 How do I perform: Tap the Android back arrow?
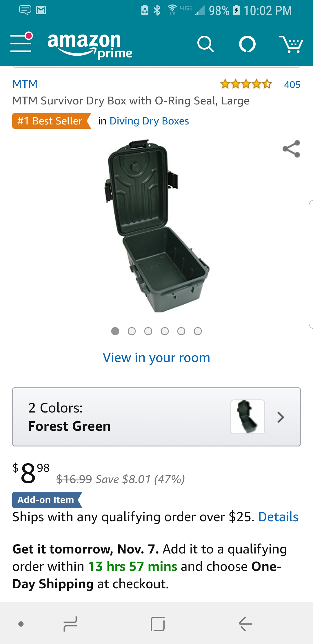click(x=245, y=624)
